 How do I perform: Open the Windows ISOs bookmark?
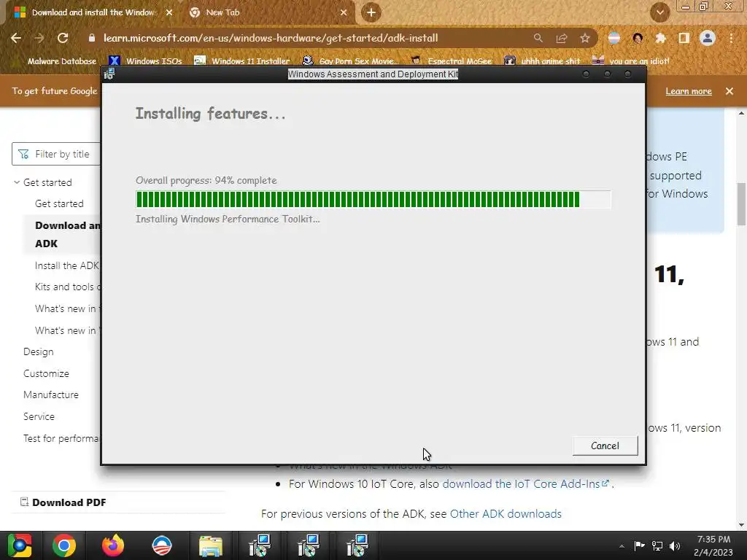(x=145, y=61)
